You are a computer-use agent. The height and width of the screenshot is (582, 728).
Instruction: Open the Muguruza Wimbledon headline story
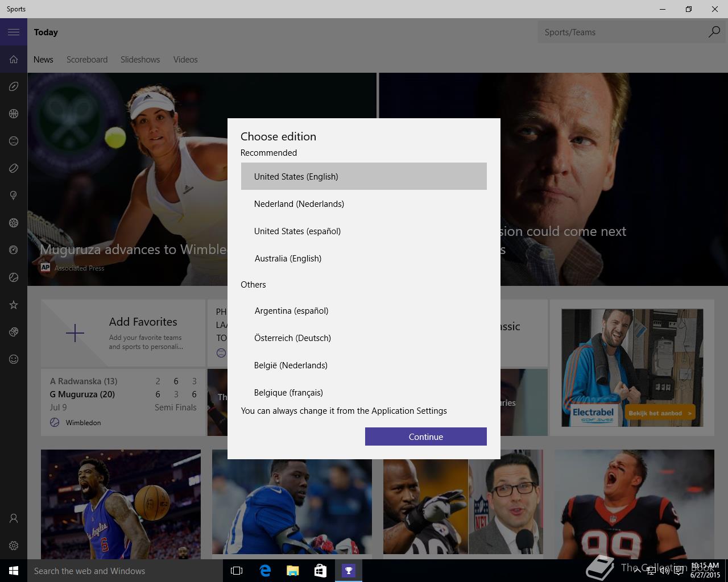pyautogui.click(x=133, y=250)
